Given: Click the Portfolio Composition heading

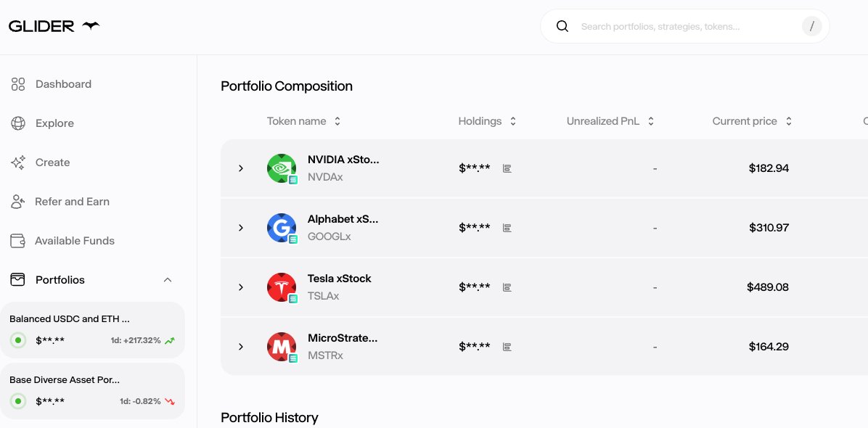Looking at the screenshot, I should click(286, 86).
